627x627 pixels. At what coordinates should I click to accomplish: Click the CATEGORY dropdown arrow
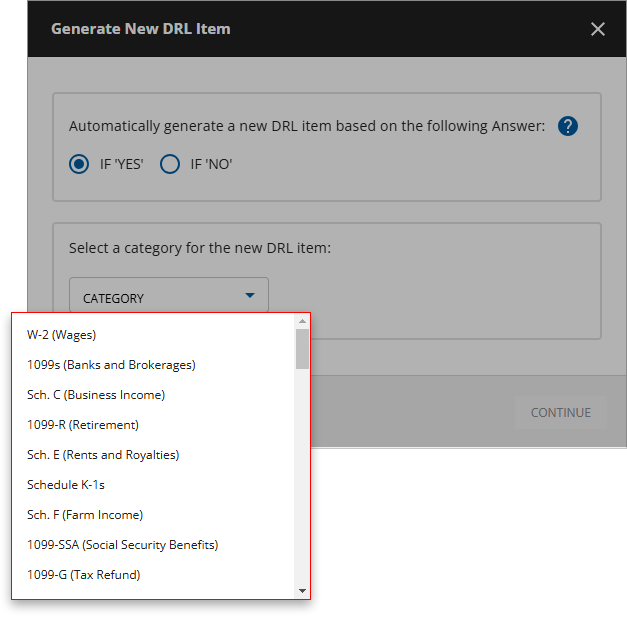pos(250,296)
